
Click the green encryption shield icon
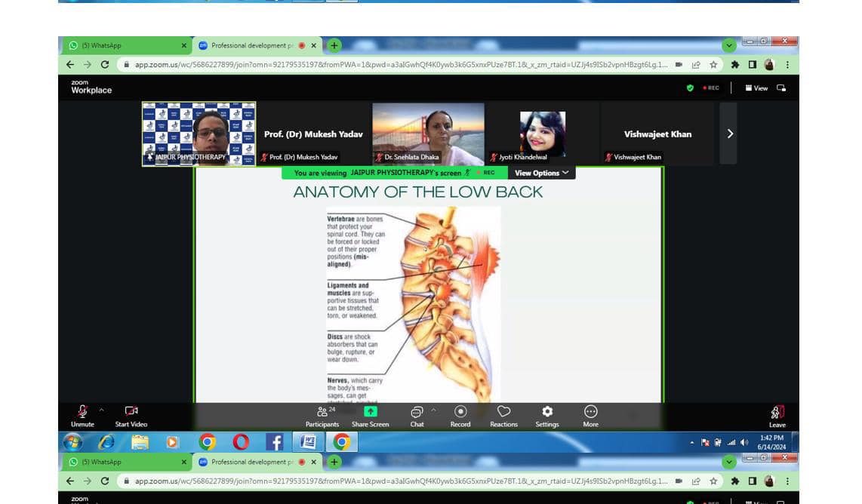click(x=690, y=88)
